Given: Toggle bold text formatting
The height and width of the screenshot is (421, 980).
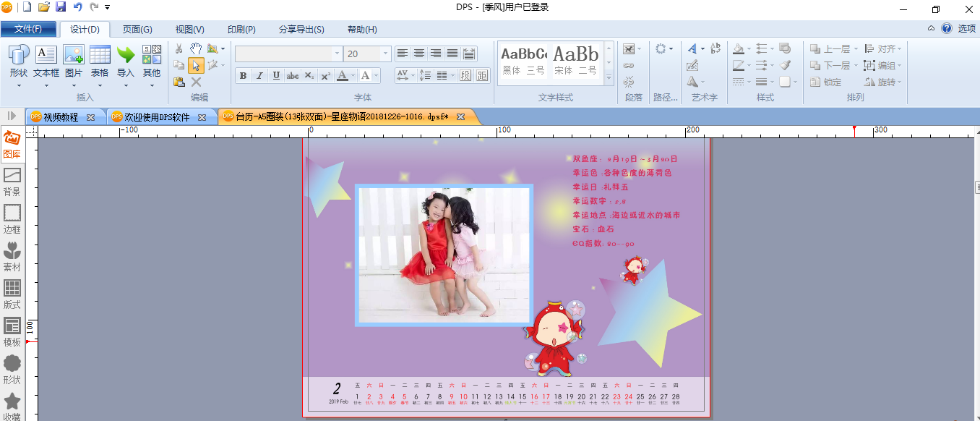Looking at the screenshot, I should click(243, 76).
